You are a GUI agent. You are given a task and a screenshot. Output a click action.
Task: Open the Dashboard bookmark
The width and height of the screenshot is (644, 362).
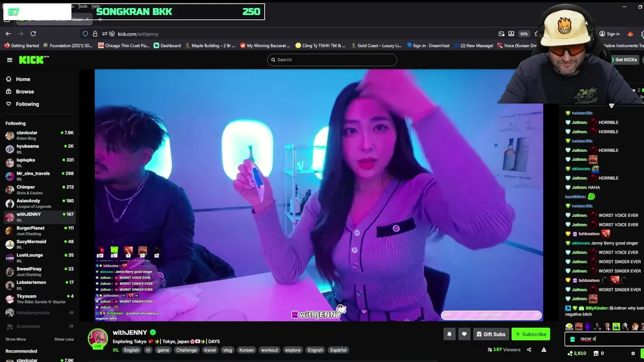(167, 45)
